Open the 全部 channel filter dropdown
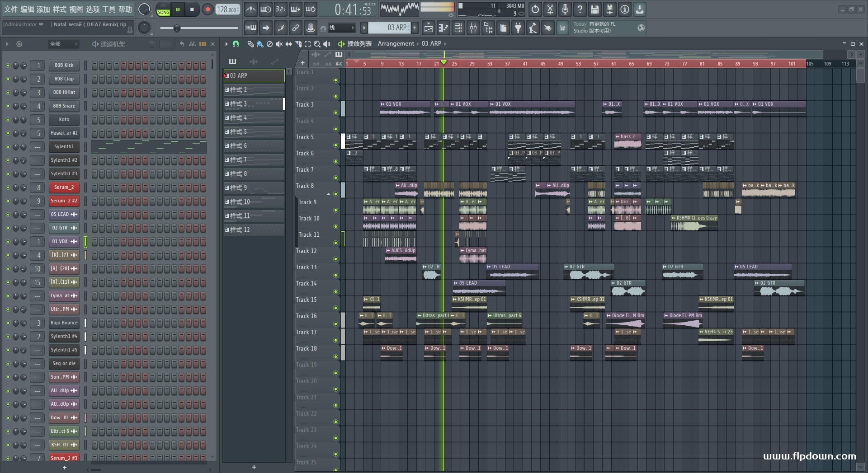The image size is (868, 473). [63, 44]
